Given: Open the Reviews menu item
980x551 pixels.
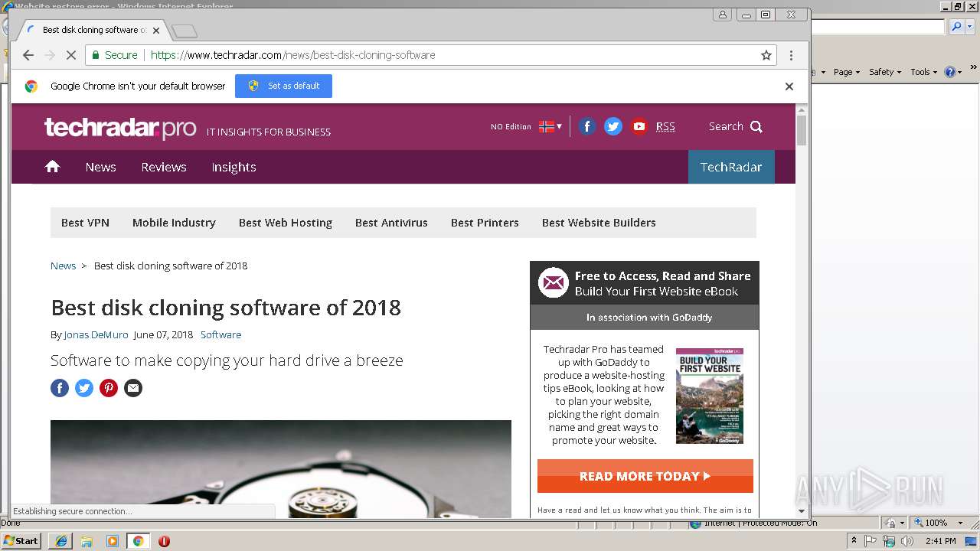Looking at the screenshot, I should [164, 167].
